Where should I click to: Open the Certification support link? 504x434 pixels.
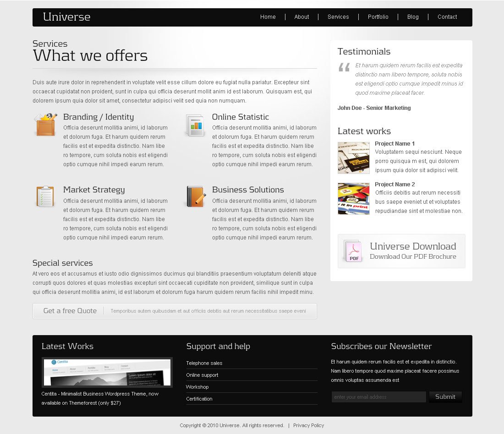pos(199,399)
